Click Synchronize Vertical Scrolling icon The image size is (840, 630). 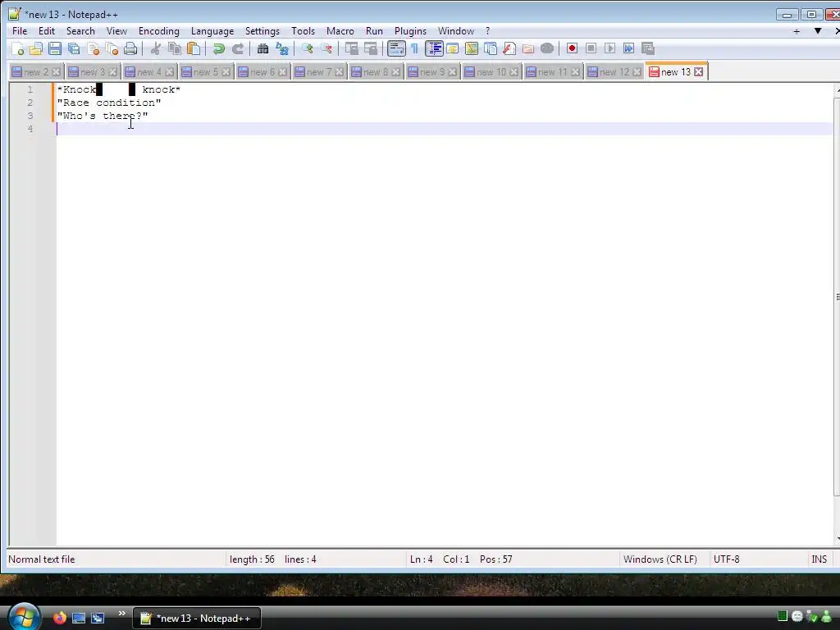click(x=351, y=48)
